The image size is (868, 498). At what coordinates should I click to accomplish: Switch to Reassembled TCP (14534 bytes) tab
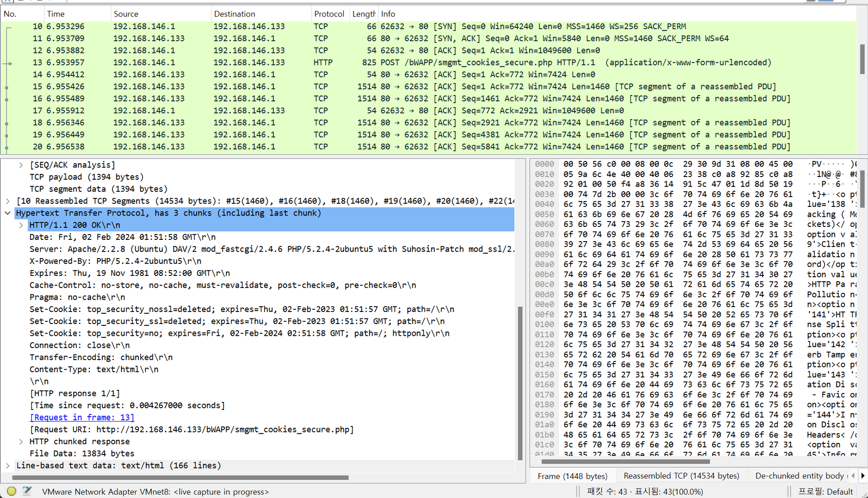681,476
